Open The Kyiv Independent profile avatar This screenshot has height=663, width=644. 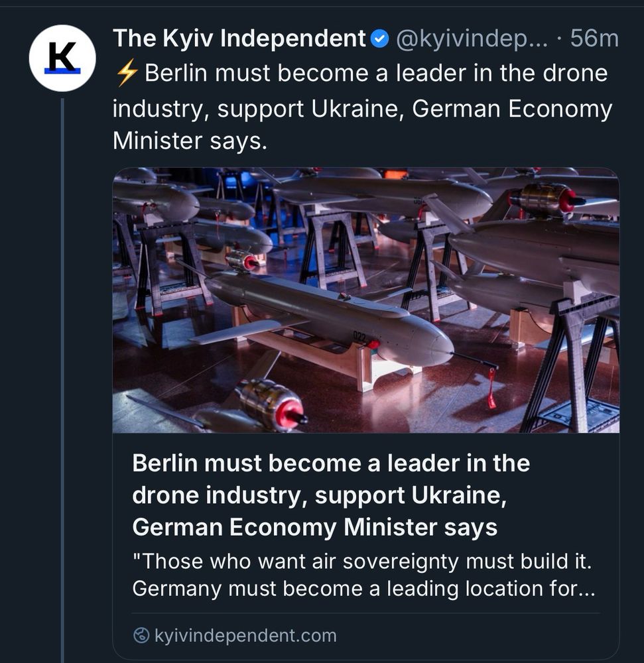pos(62,58)
